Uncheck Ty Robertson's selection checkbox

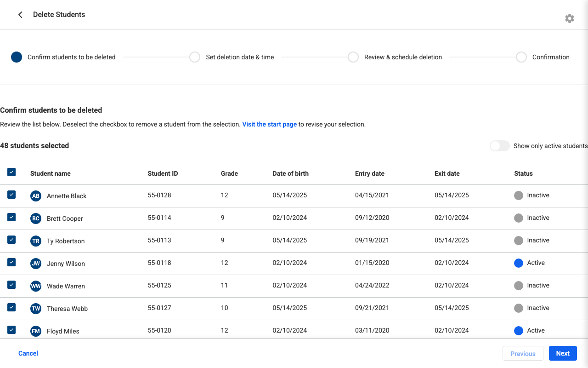11,240
